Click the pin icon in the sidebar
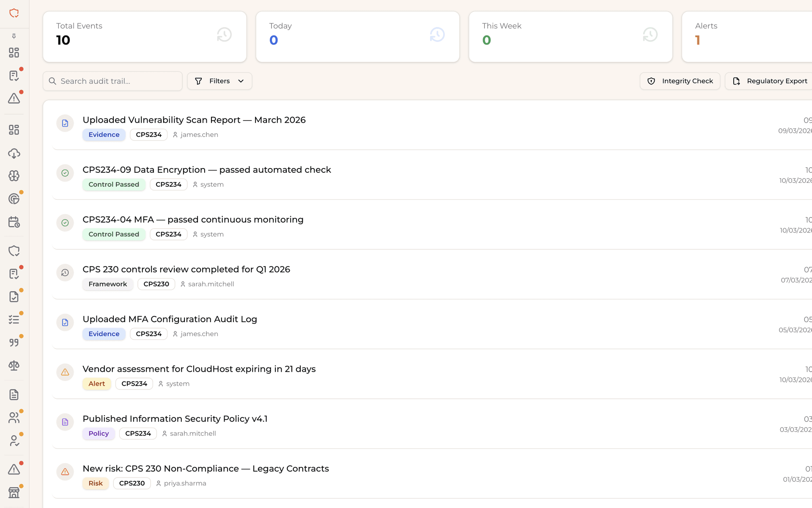 (x=14, y=36)
